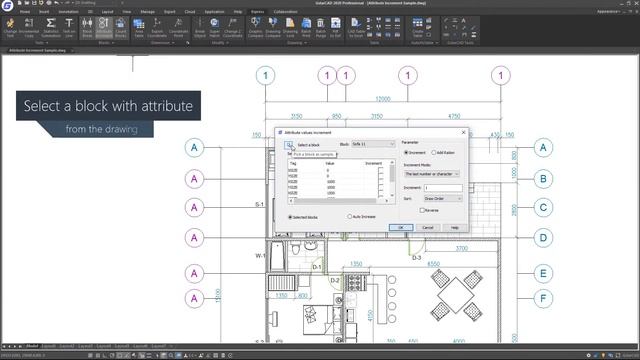Open the Super Hatch tool
This screenshot has width=640, height=360.
[215, 27]
